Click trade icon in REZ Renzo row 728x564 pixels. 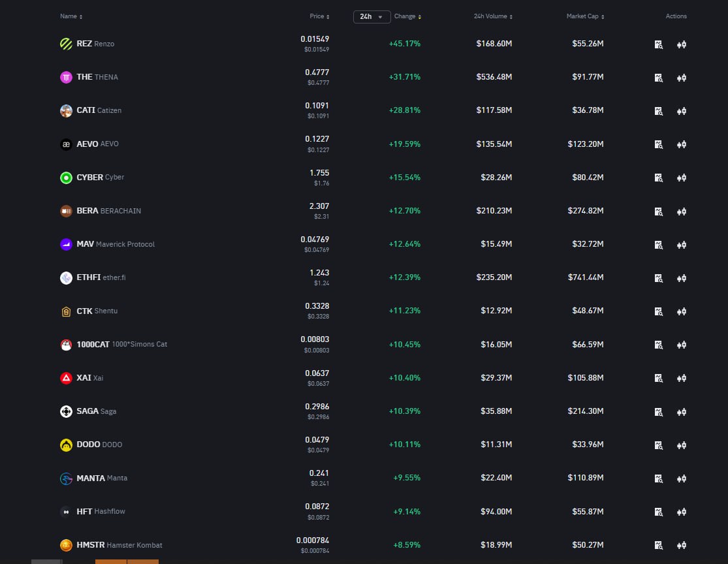(x=681, y=44)
